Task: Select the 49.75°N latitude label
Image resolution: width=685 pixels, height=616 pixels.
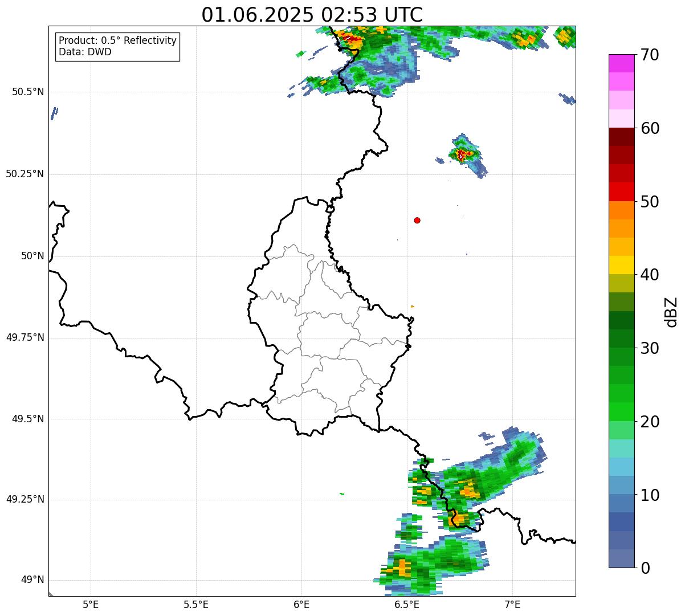Action: (x=25, y=337)
